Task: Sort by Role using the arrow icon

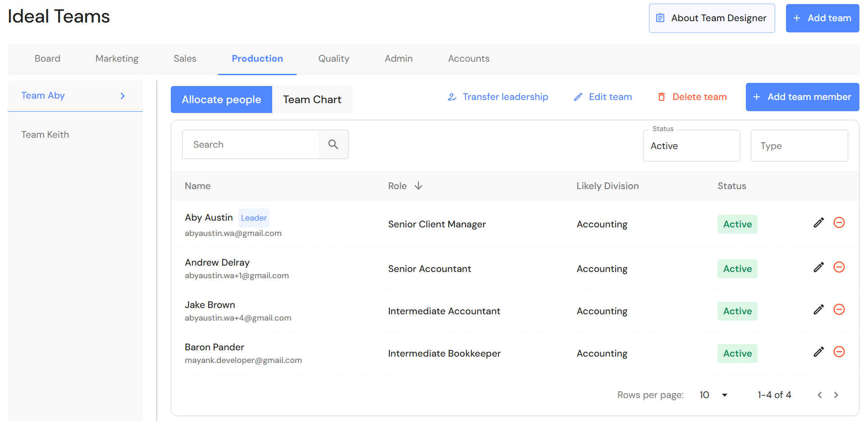Action: point(418,186)
